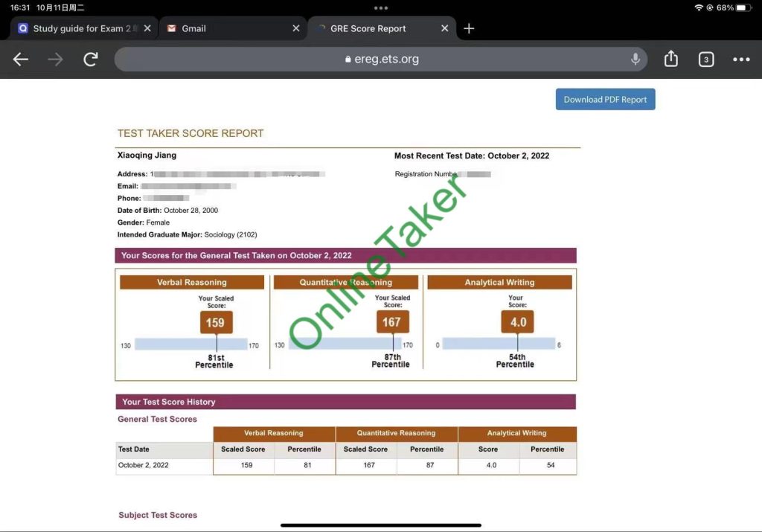Click the Analytical Writing score scale bar
This screenshot has height=532, width=762.
[499, 344]
